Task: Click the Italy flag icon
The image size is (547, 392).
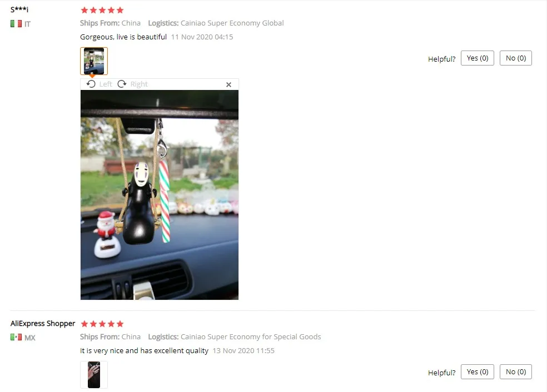Action: point(16,24)
